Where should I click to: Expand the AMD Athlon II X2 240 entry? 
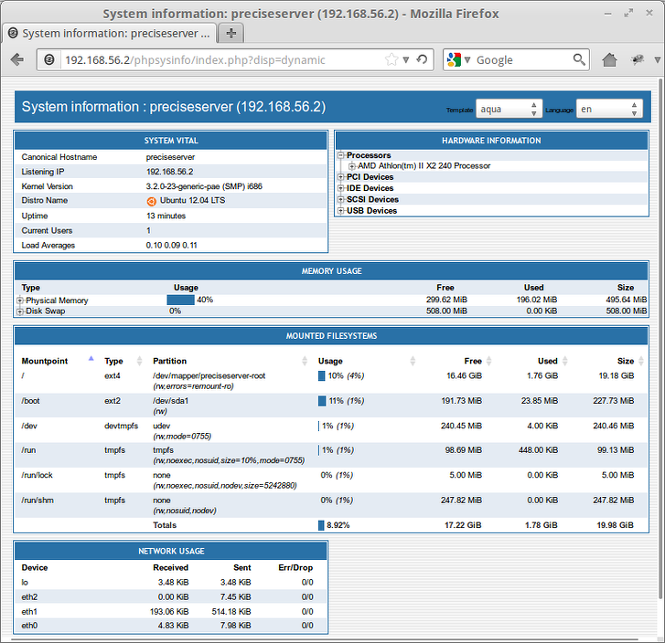click(352, 166)
